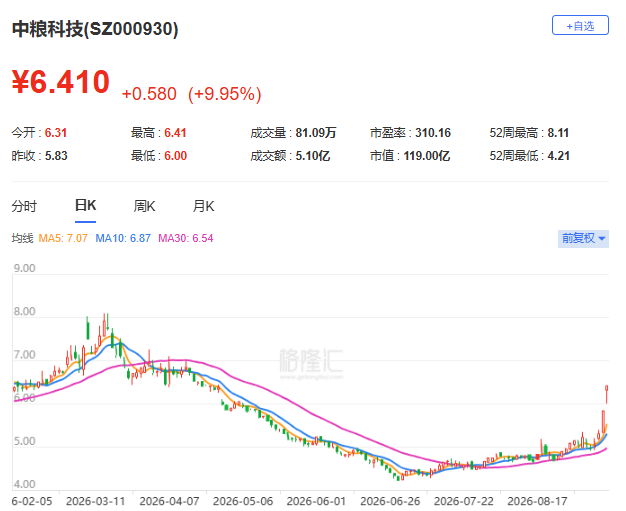Click the 8.00 price axis label

24,311
